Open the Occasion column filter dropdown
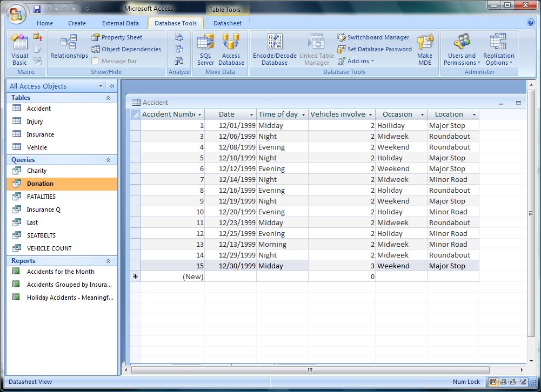 click(422, 114)
